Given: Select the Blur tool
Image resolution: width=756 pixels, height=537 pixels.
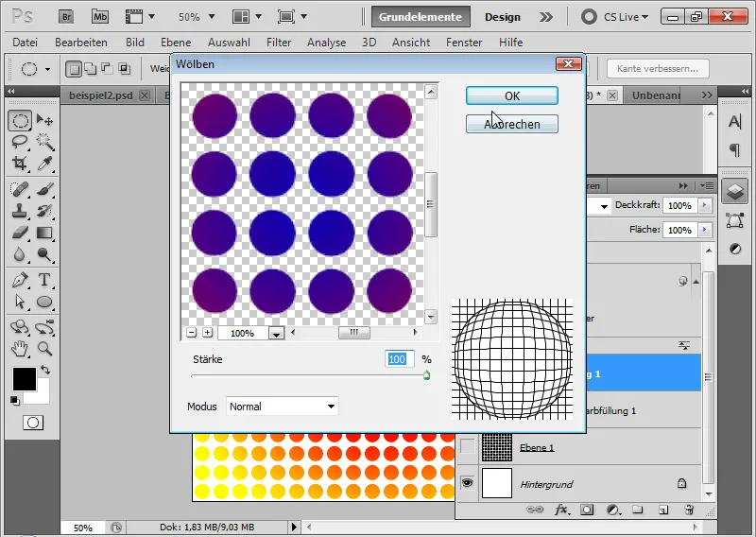Looking at the screenshot, I should pyautogui.click(x=19, y=254).
